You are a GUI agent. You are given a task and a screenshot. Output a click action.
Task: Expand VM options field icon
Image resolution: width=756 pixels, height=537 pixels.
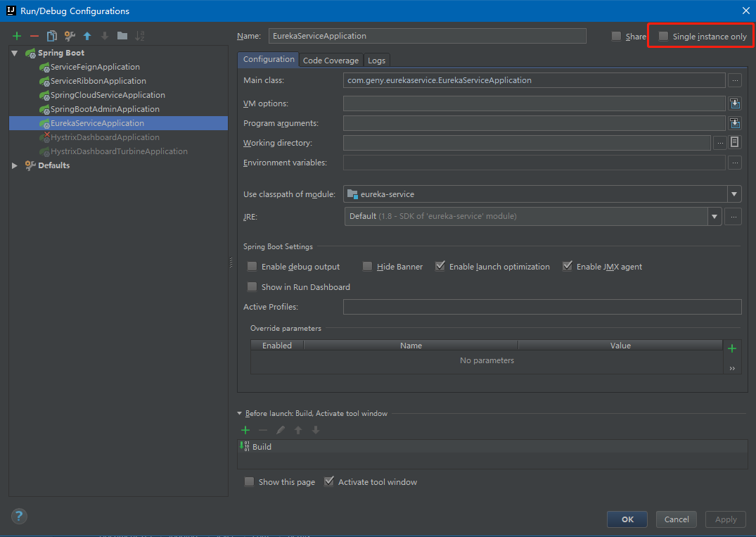(734, 103)
